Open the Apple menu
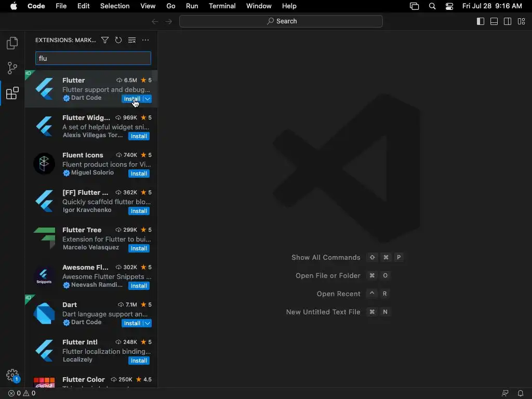Viewport: 532px width, 399px height. [x=14, y=6]
